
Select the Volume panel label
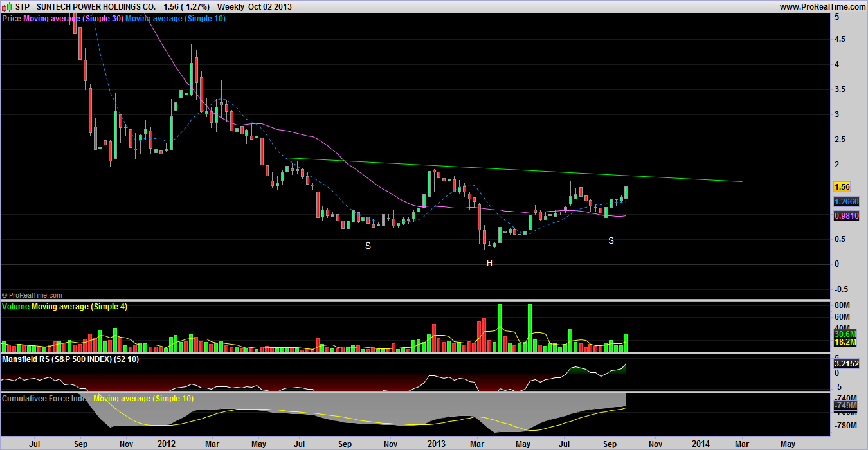15,307
